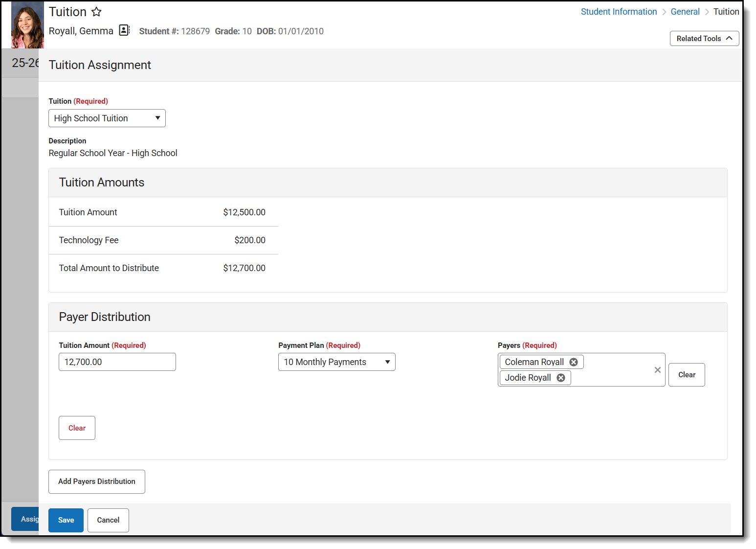Click the star icon next to Tuition title
Image resolution: width=756 pixels, height=549 pixels.
(96, 11)
